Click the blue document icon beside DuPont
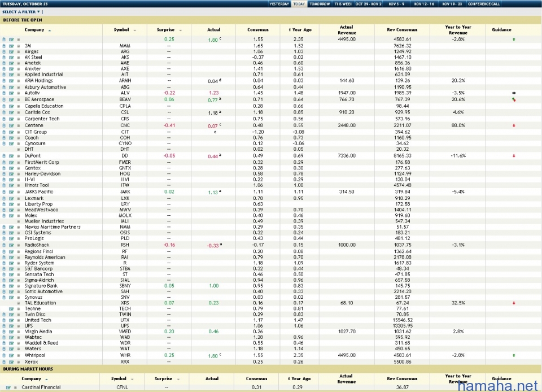Image resolution: width=542 pixels, height=392 pixels. [x=4, y=156]
